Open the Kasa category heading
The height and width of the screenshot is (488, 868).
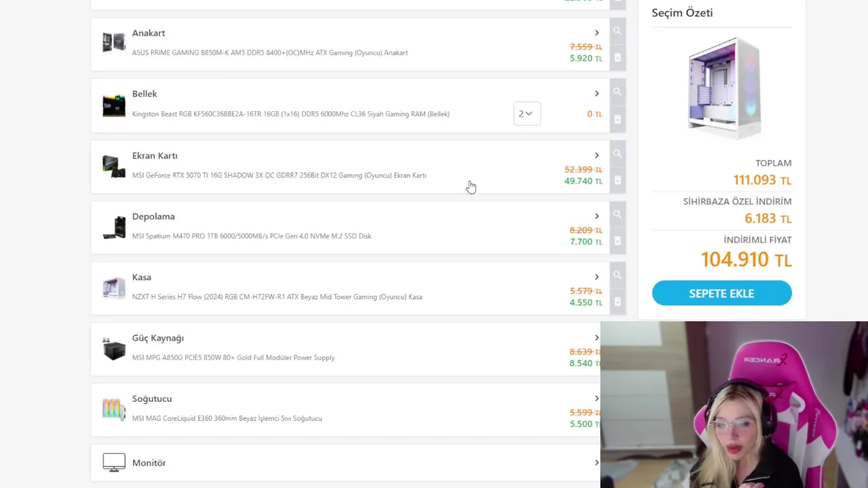click(142, 277)
